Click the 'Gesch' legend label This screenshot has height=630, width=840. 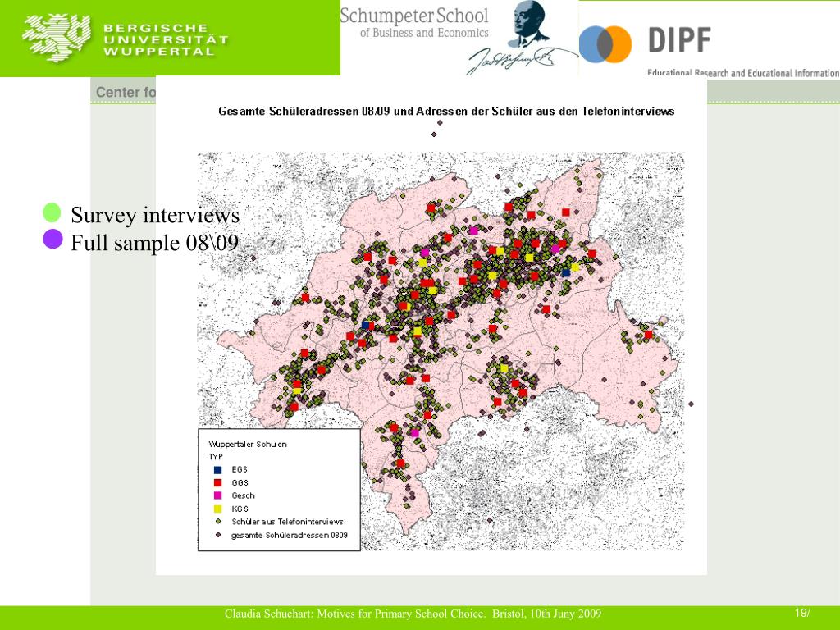point(243,495)
